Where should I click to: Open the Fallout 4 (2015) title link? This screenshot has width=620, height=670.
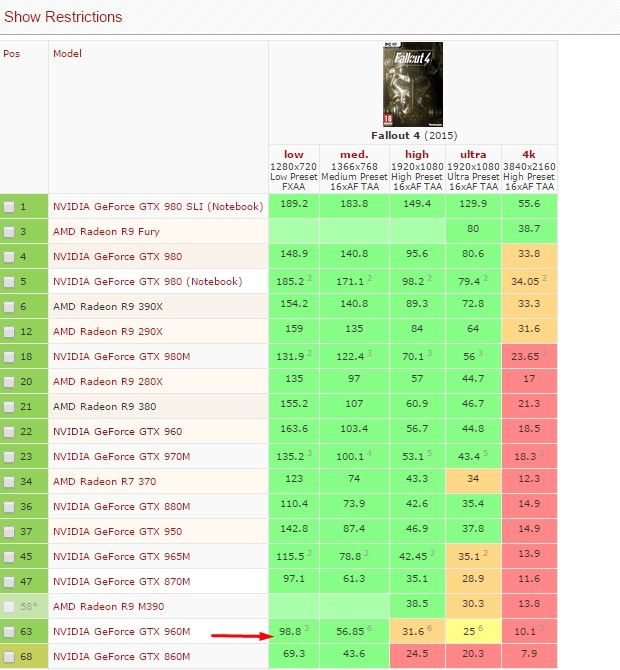point(414,135)
